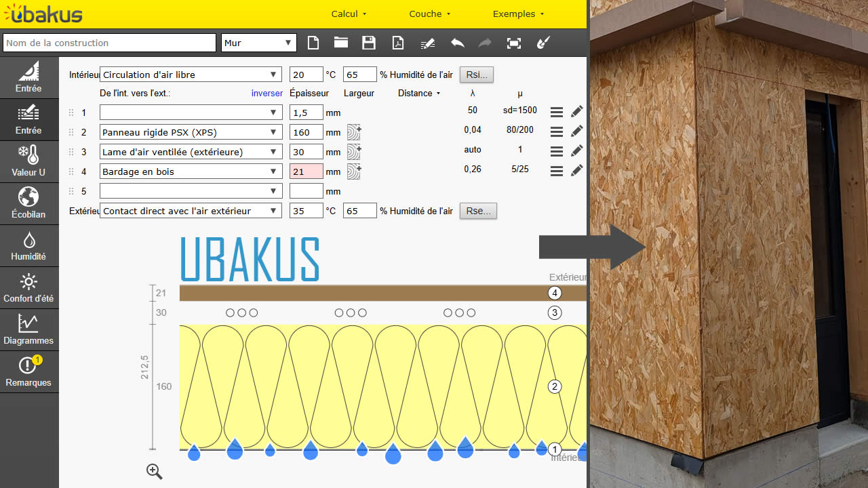Expand the Intérieur air circulation dropdown
The width and height of the screenshot is (868, 488).
point(191,75)
